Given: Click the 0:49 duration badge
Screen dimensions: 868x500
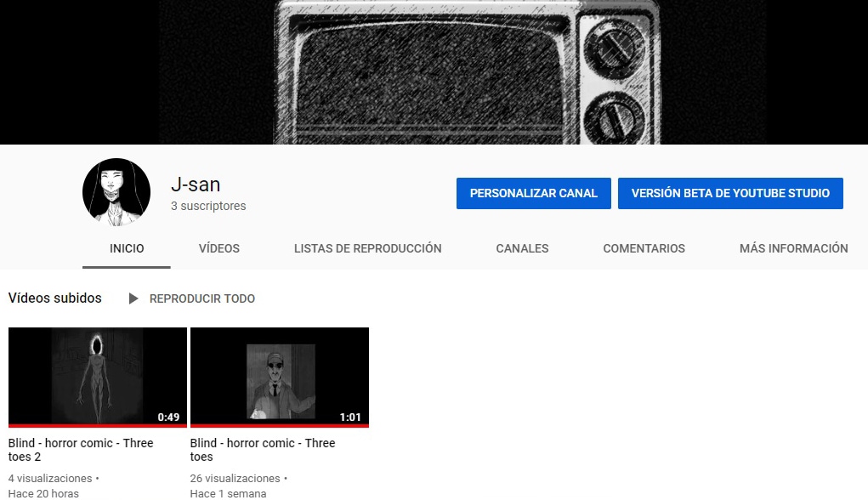Looking at the screenshot, I should 168,417.
